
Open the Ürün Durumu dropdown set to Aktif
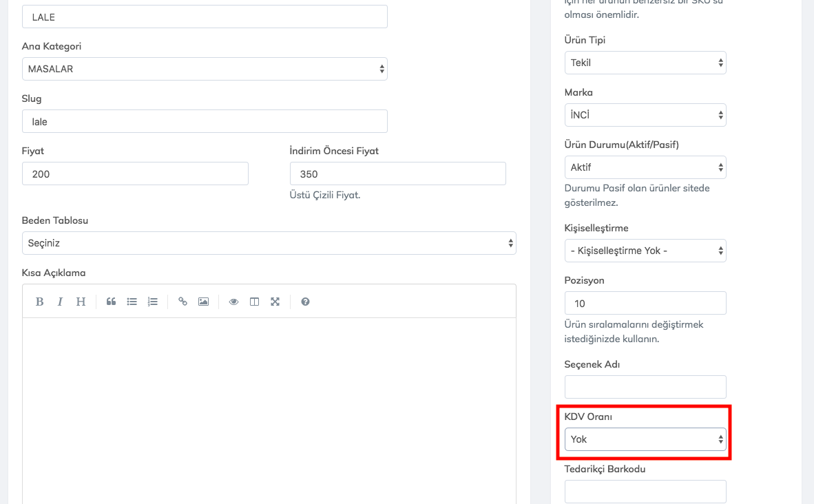pos(645,167)
